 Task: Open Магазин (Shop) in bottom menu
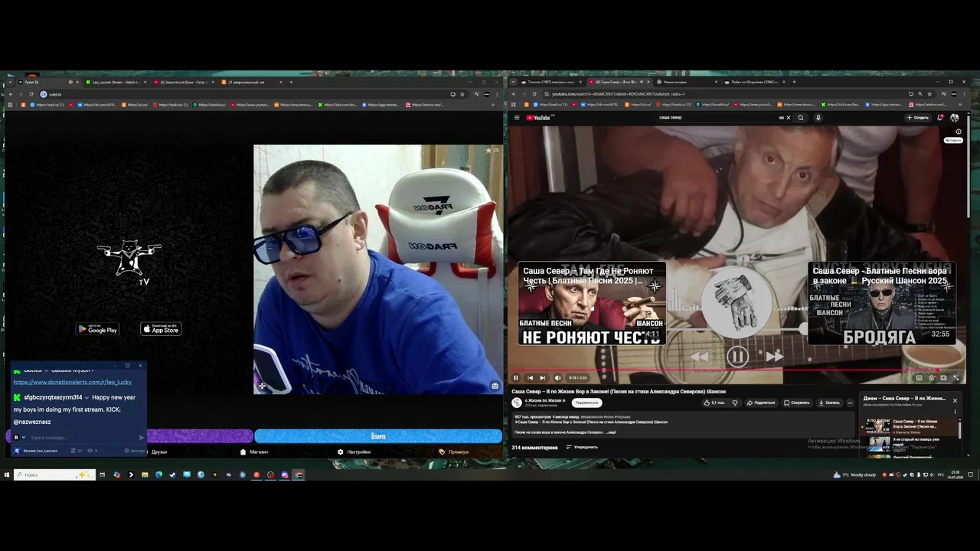point(254,452)
